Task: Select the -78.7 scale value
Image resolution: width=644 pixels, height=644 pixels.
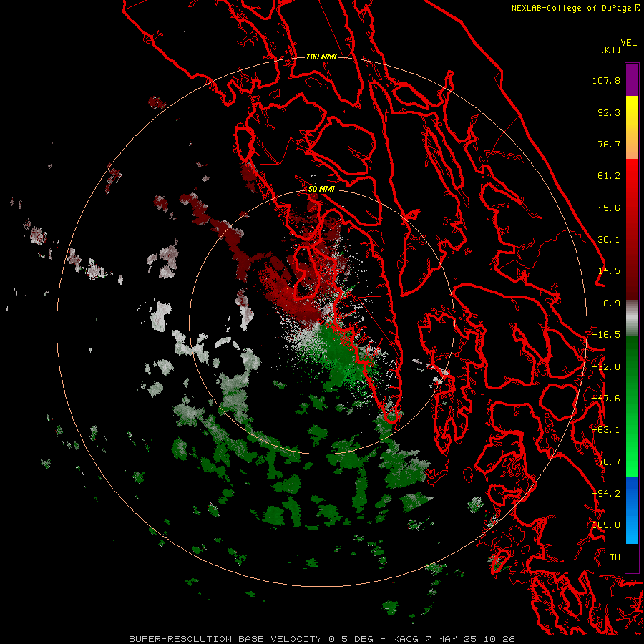Action: [606, 462]
